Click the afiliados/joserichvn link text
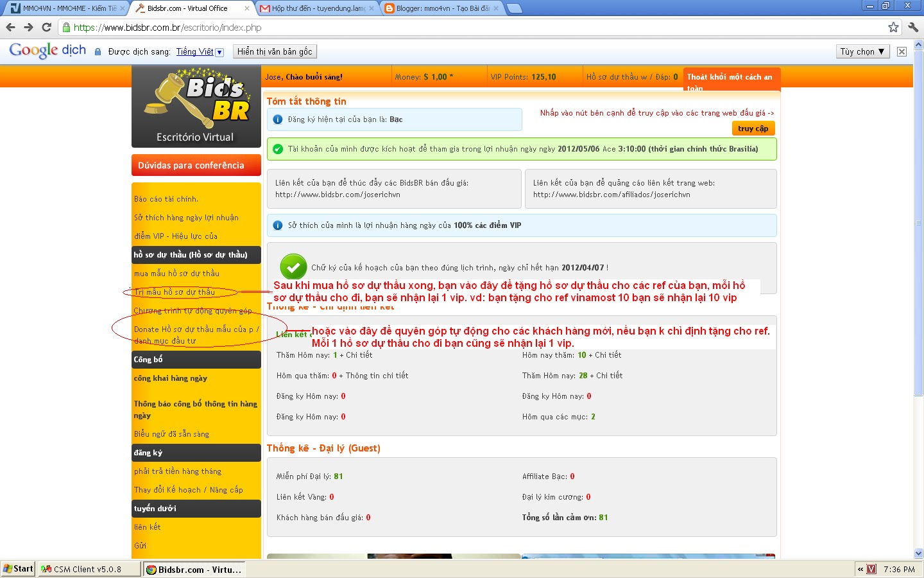Image resolution: width=924 pixels, height=578 pixels. (x=612, y=195)
